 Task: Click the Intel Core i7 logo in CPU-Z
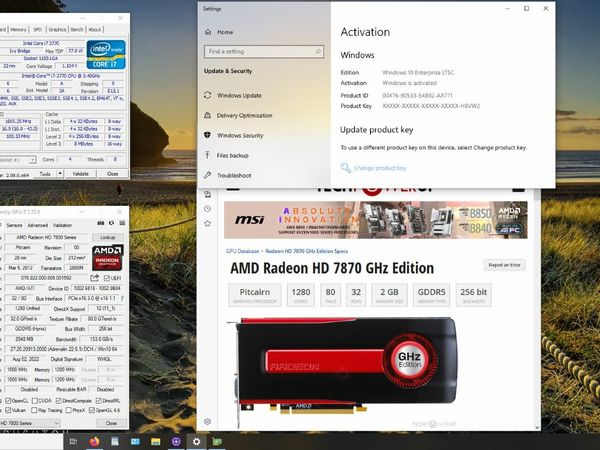pos(106,54)
